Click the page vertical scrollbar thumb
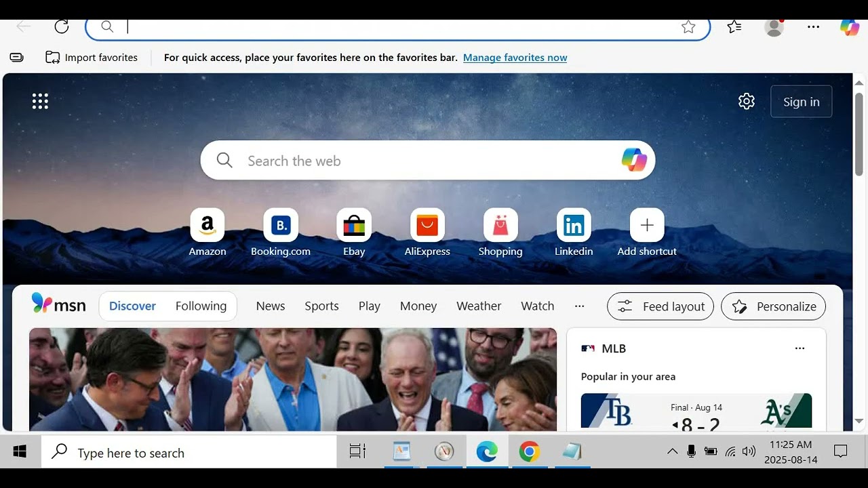This screenshot has width=868, height=488. pyautogui.click(x=859, y=134)
